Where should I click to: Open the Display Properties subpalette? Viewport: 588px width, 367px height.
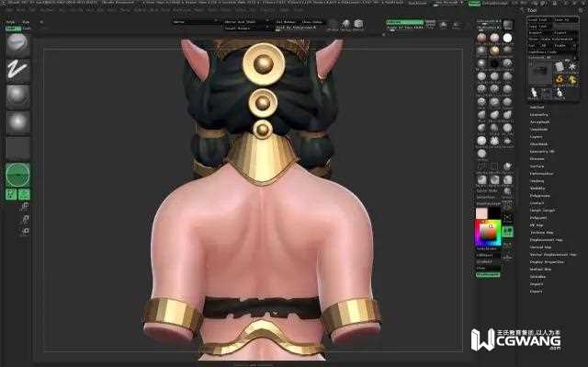coord(547,262)
